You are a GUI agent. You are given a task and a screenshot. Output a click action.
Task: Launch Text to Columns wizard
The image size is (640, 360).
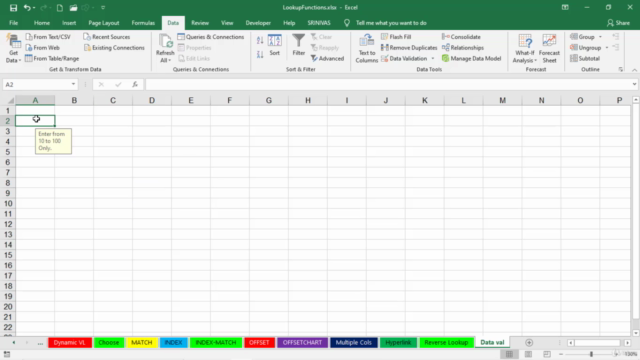coord(367,49)
